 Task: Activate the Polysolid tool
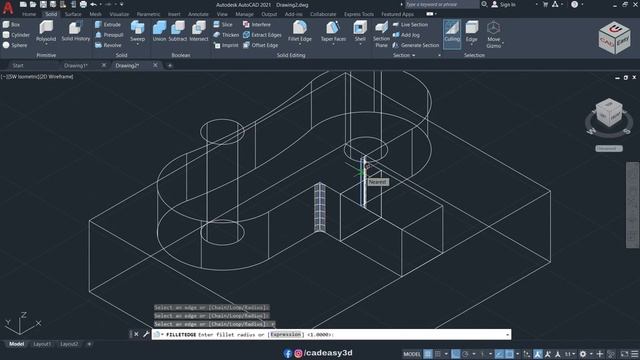tap(46, 31)
